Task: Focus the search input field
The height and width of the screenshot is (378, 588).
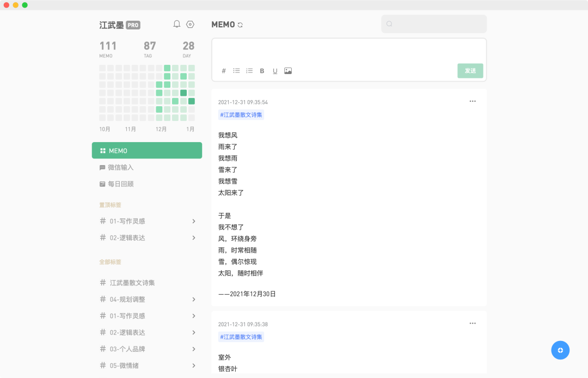Action: coord(434,24)
